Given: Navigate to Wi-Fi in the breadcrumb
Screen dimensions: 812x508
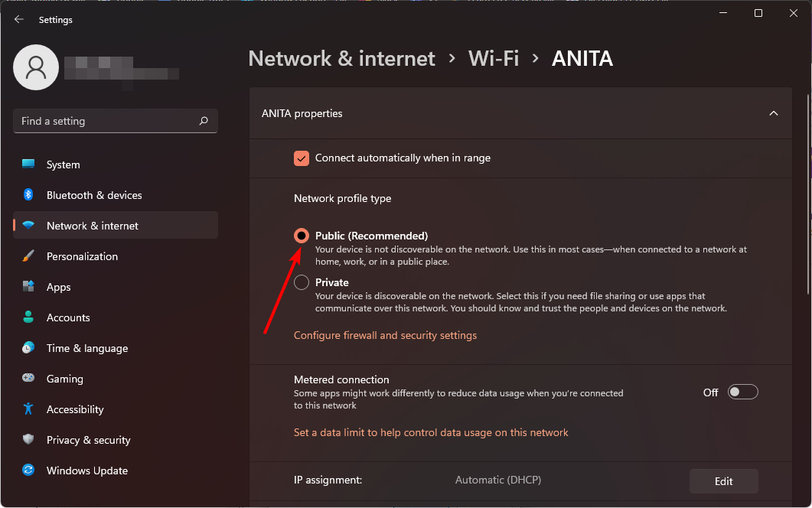Looking at the screenshot, I should click(493, 58).
